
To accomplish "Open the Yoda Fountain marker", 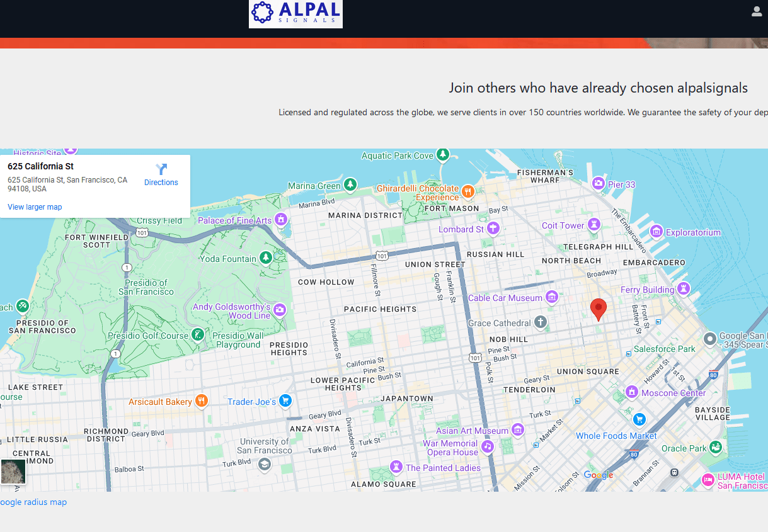I will click(x=266, y=258).
